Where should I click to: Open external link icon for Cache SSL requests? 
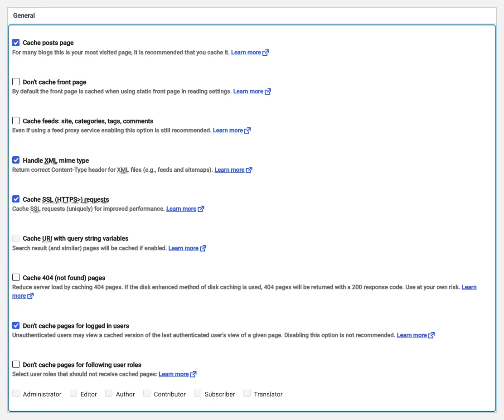[x=201, y=209]
